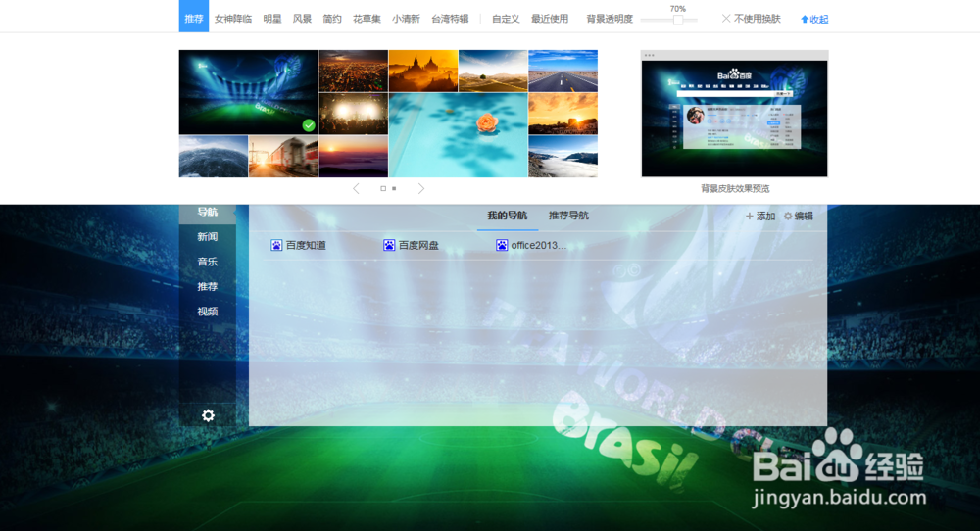Select the desert sunset skin thumbnail
Viewport: 980px width, 531px height.
point(563,114)
